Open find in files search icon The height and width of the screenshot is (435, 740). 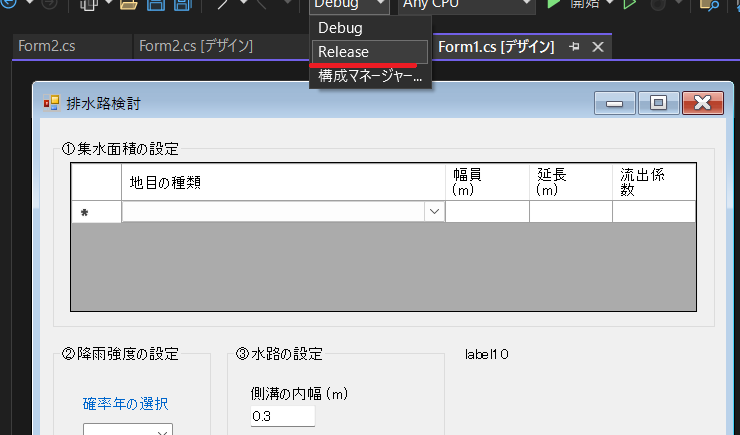click(709, 5)
